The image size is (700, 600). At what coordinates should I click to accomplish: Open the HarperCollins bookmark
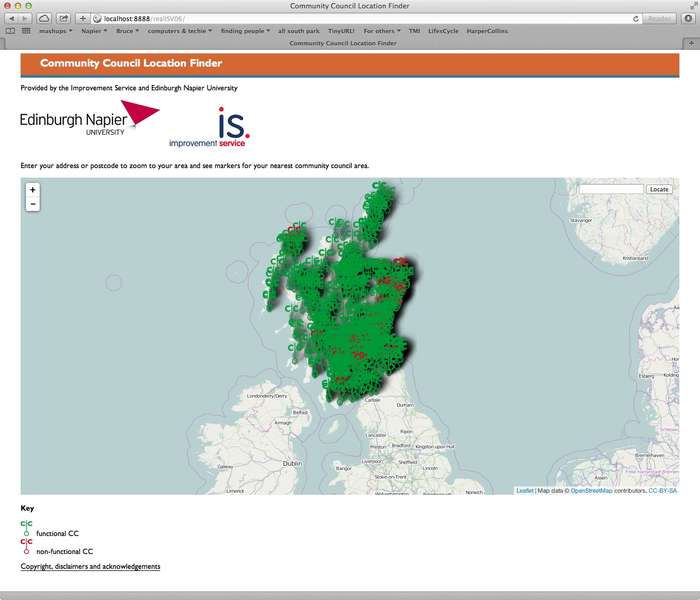point(487,31)
